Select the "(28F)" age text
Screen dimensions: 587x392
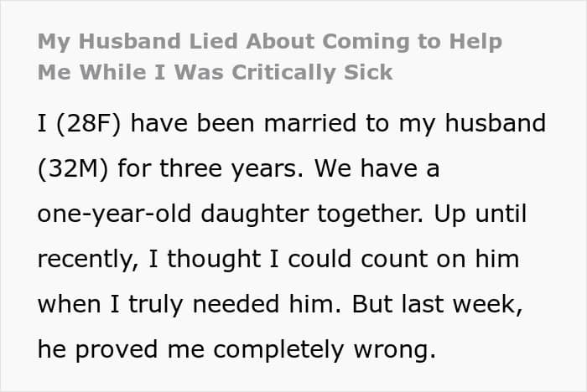point(89,123)
